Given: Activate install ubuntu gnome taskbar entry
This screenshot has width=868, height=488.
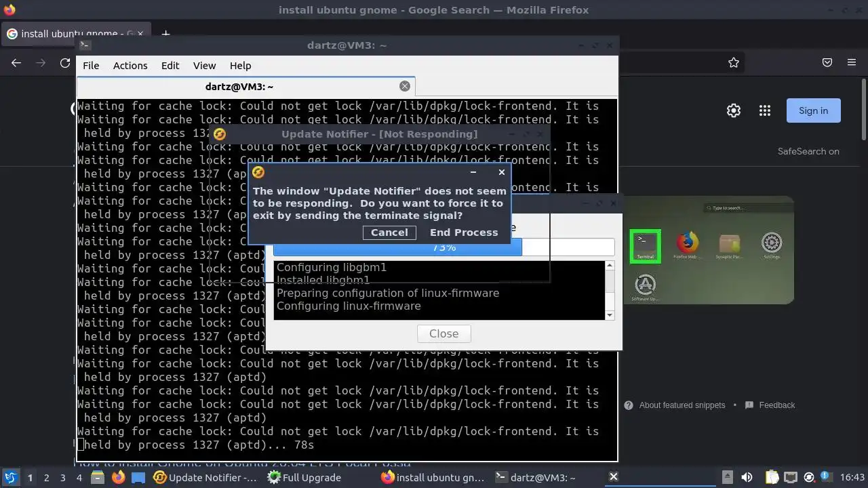Looking at the screenshot, I should [x=434, y=477].
